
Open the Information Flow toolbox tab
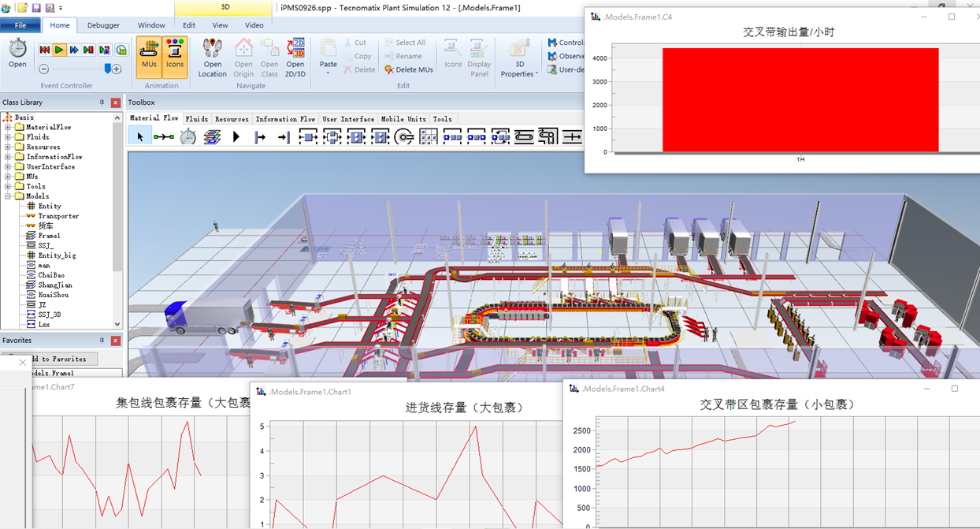(285, 119)
